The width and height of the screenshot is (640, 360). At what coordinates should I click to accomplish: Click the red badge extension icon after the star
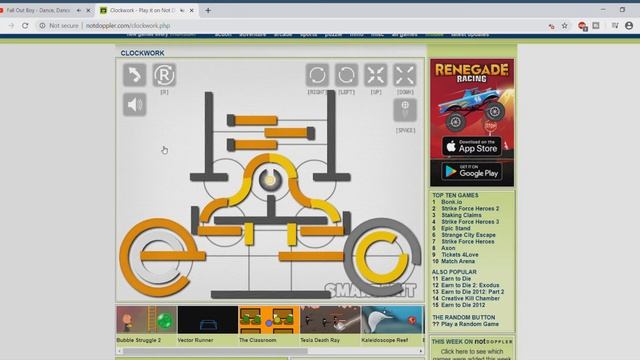(x=582, y=26)
